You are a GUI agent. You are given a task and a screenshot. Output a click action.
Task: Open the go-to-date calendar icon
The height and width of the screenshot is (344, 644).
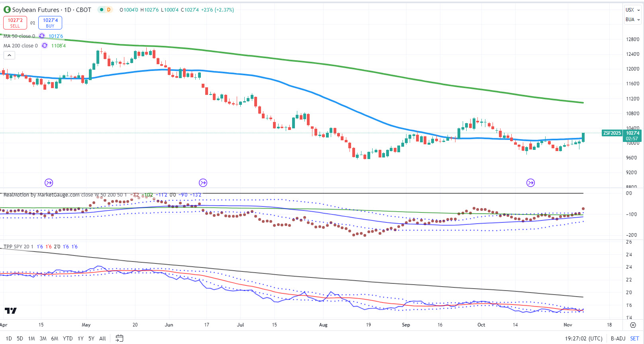click(119, 338)
